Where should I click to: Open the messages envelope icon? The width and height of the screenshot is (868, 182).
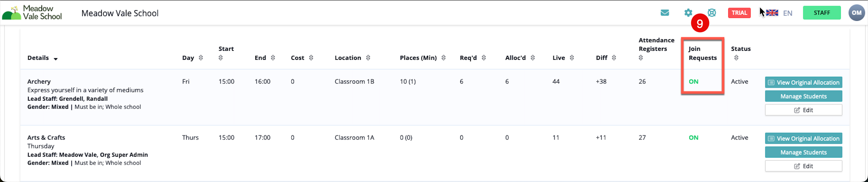(x=665, y=13)
